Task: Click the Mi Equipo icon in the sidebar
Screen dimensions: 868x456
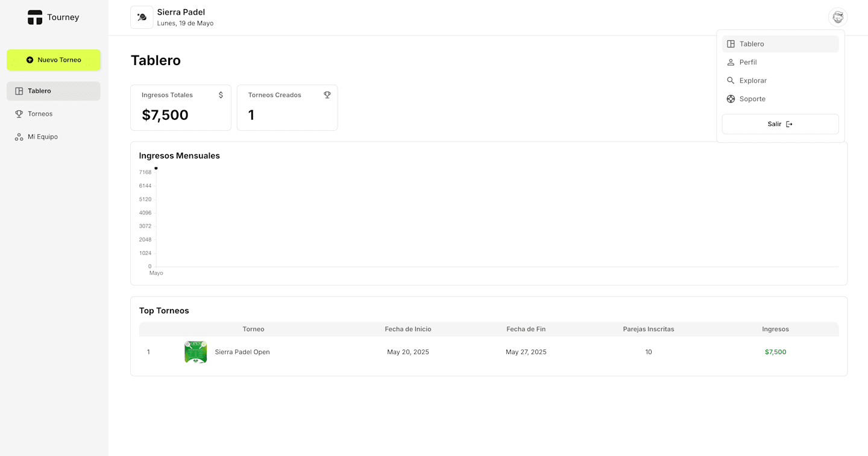Action: click(19, 137)
